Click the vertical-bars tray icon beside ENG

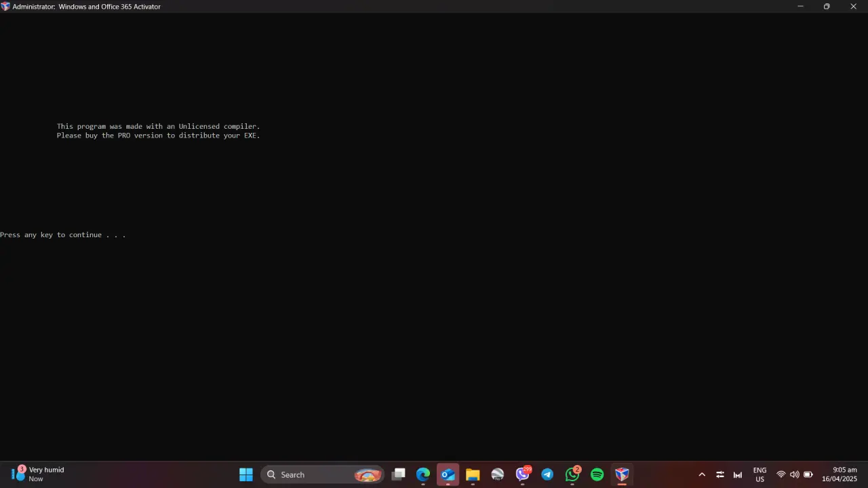[738, 474]
